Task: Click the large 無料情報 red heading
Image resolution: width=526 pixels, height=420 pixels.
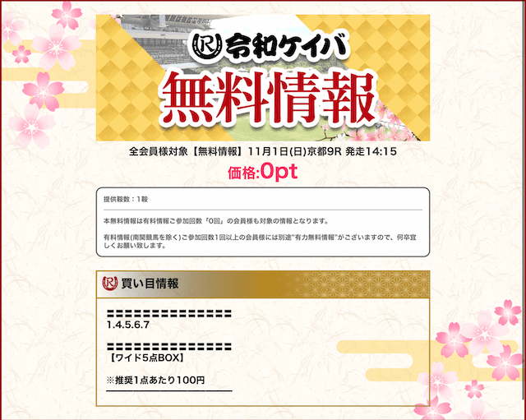Action: 269,98
